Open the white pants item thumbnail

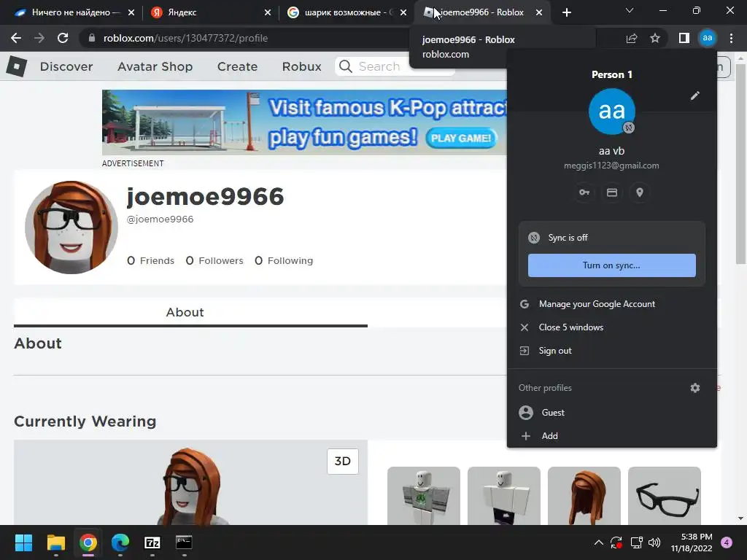(x=504, y=496)
